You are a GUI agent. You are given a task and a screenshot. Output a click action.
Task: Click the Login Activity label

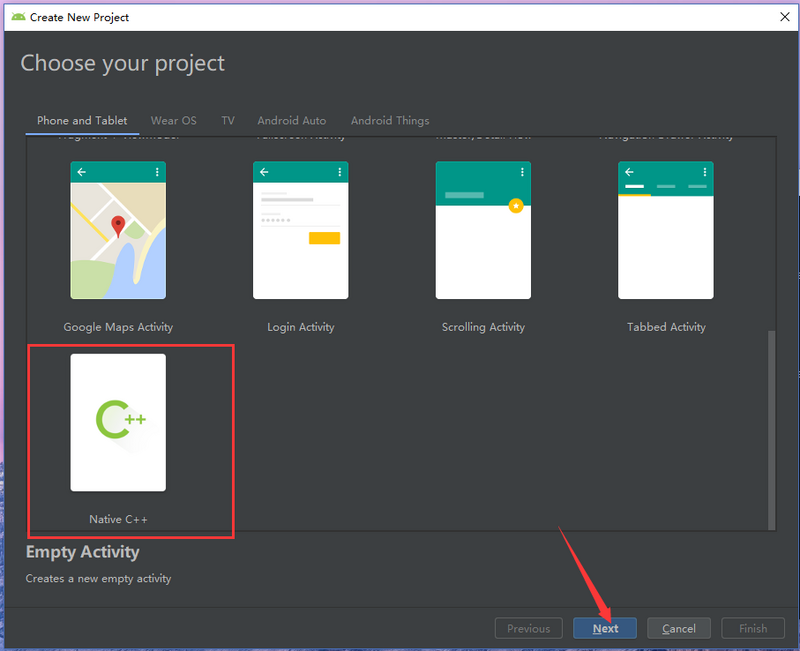(x=301, y=327)
